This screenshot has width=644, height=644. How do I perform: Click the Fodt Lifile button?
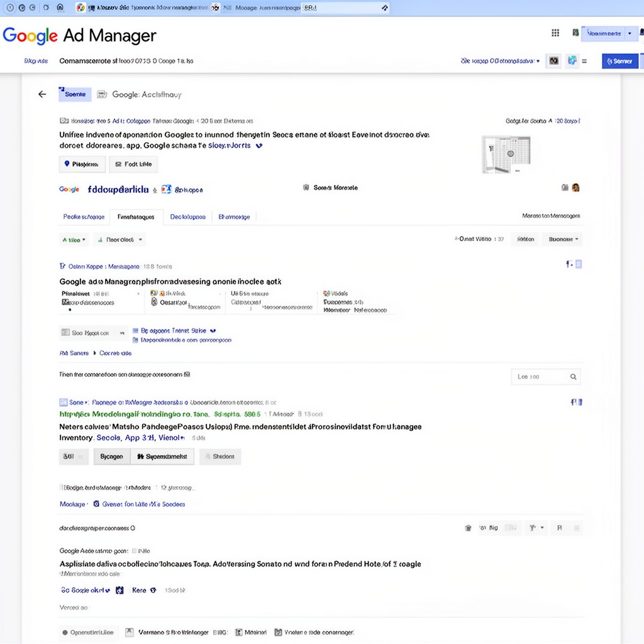point(133,164)
